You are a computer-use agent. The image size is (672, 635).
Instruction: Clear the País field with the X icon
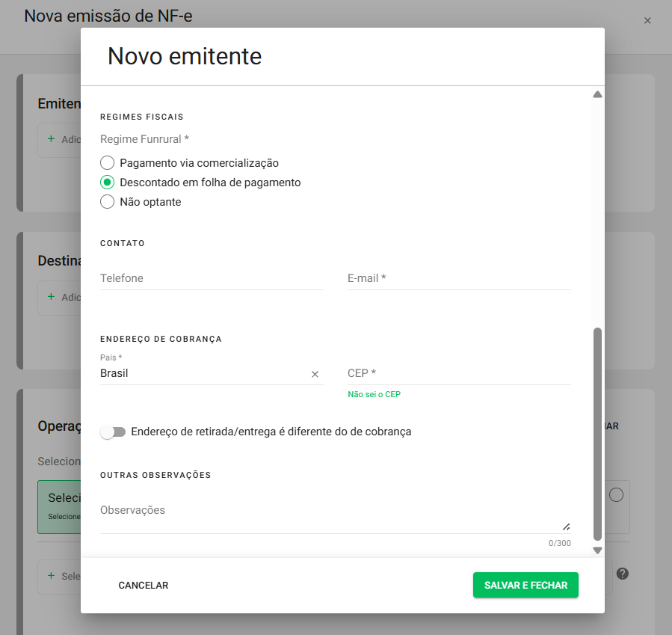315,374
